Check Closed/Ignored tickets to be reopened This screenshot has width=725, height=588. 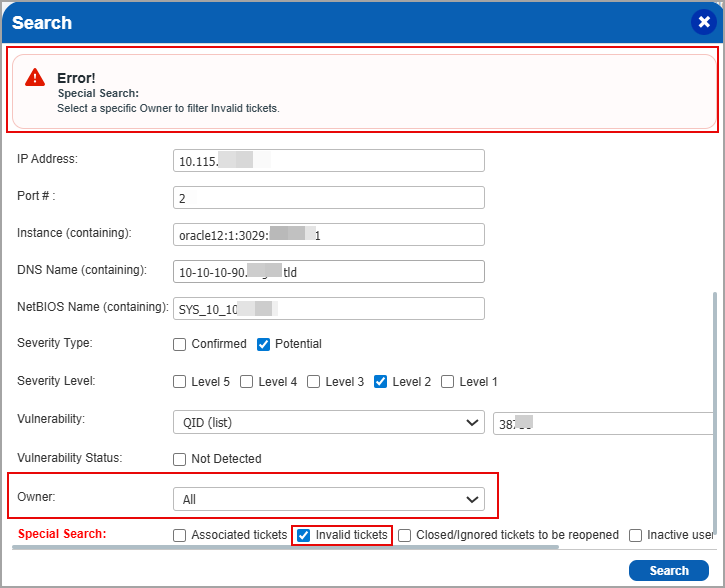tap(405, 535)
